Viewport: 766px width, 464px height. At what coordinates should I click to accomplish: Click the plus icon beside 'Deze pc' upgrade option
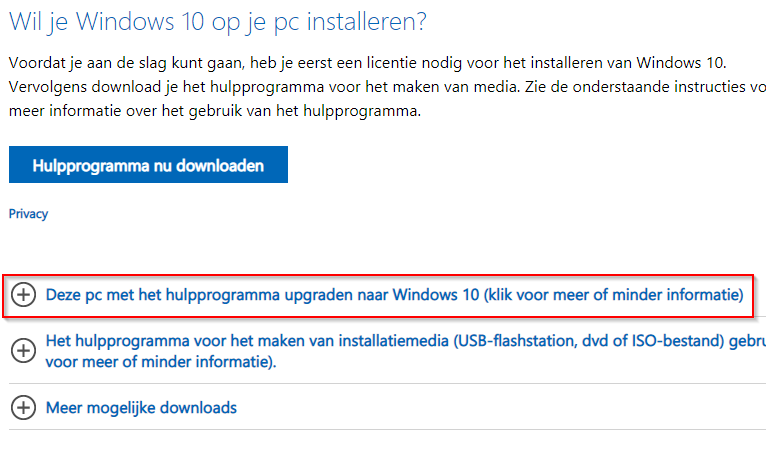[22, 295]
